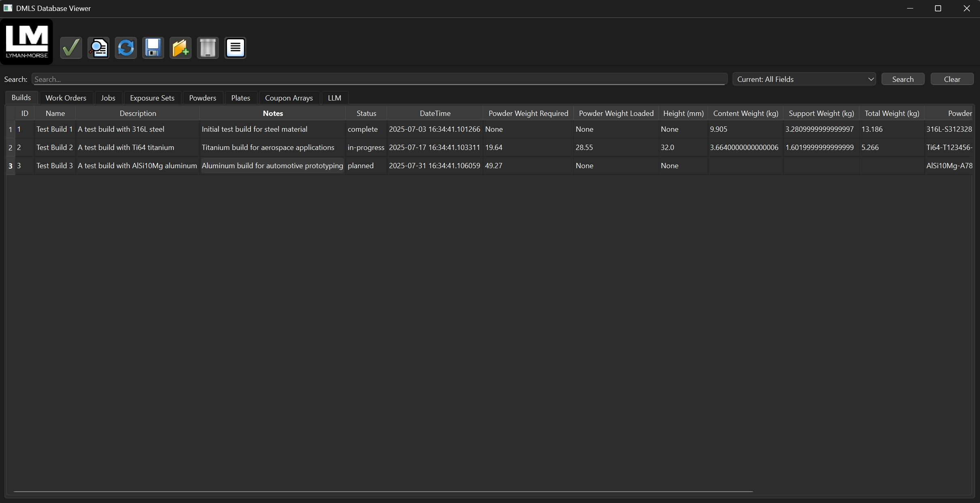Open the Coupon Arrays tab

click(289, 98)
